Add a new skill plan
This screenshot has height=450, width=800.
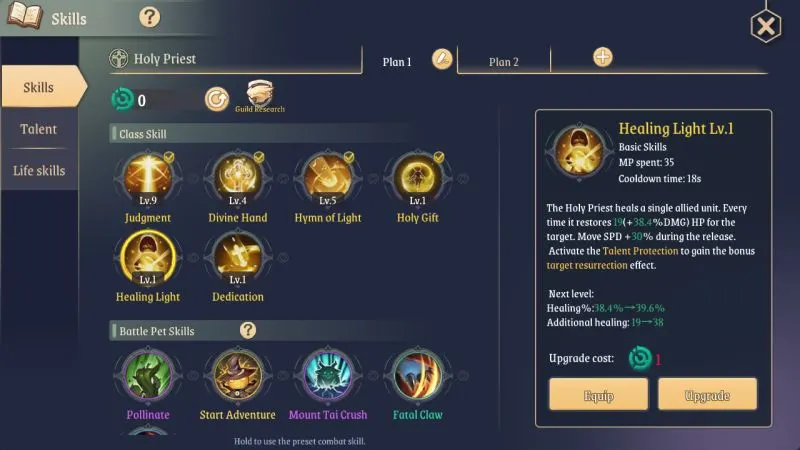603,57
